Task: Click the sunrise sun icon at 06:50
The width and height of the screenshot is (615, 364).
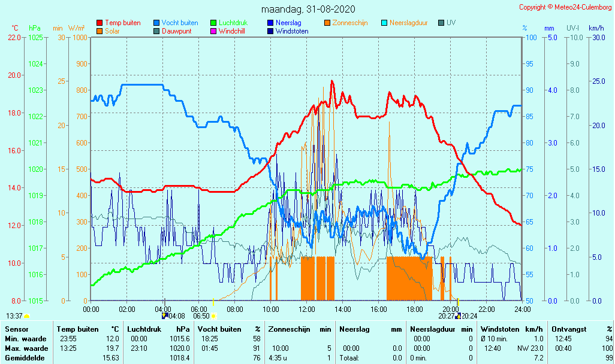Action: click(213, 316)
